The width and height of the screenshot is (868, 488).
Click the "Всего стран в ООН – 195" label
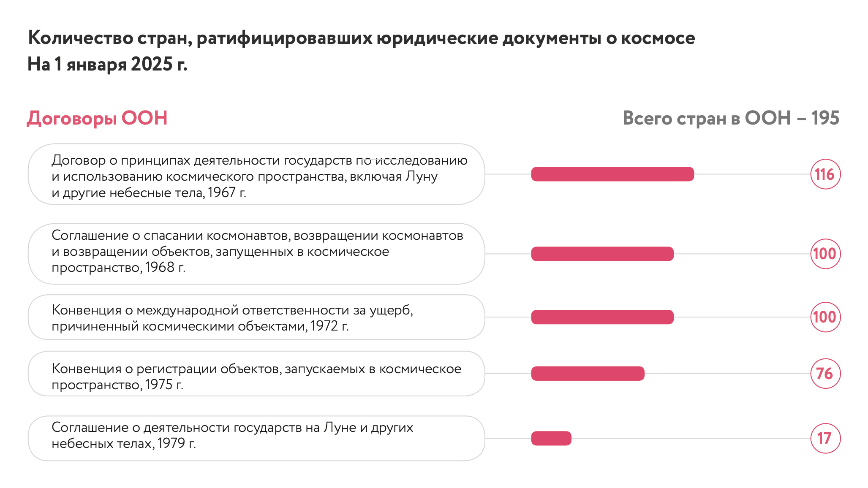[x=730, y=118]
